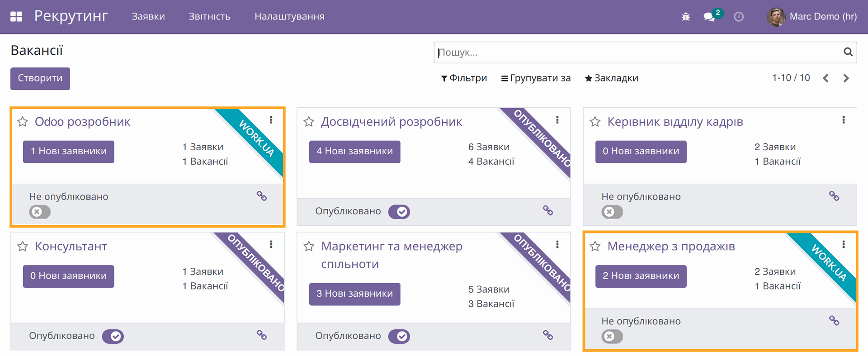Open the Звітність menu
Screen dimensions: 868x356
pyautogui.click(x=210, y=17)
